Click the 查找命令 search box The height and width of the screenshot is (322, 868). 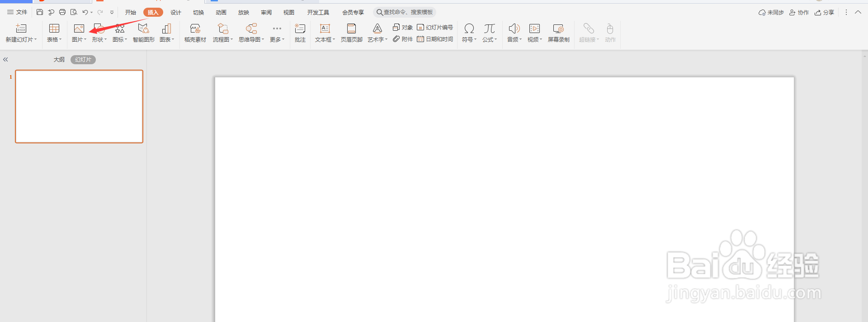(x=405, y=12)
